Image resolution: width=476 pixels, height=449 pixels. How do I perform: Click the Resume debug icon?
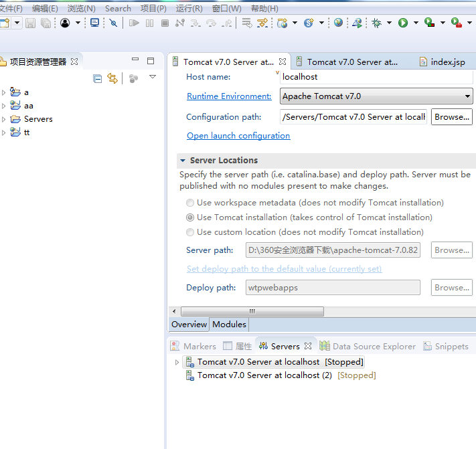134,23
